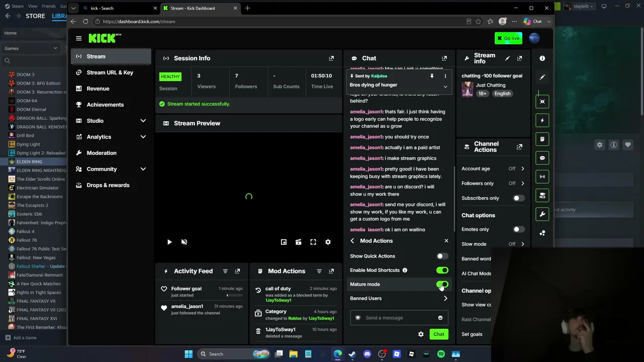Open Account age setting

coord(493,169)
